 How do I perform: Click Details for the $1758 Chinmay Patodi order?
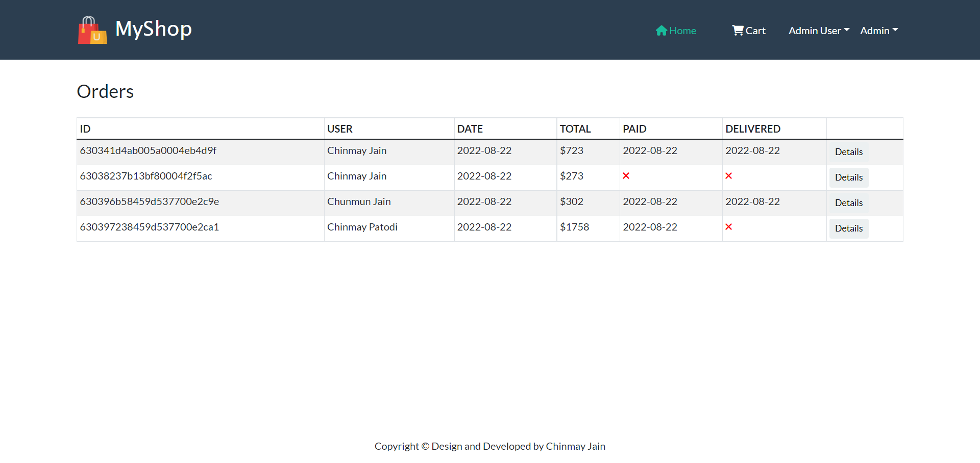pyautogui.click(x=848, y=228)
